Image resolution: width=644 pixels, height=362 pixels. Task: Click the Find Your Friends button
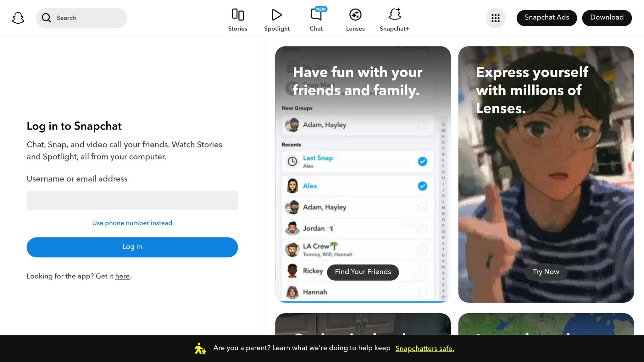pos(363,272)
